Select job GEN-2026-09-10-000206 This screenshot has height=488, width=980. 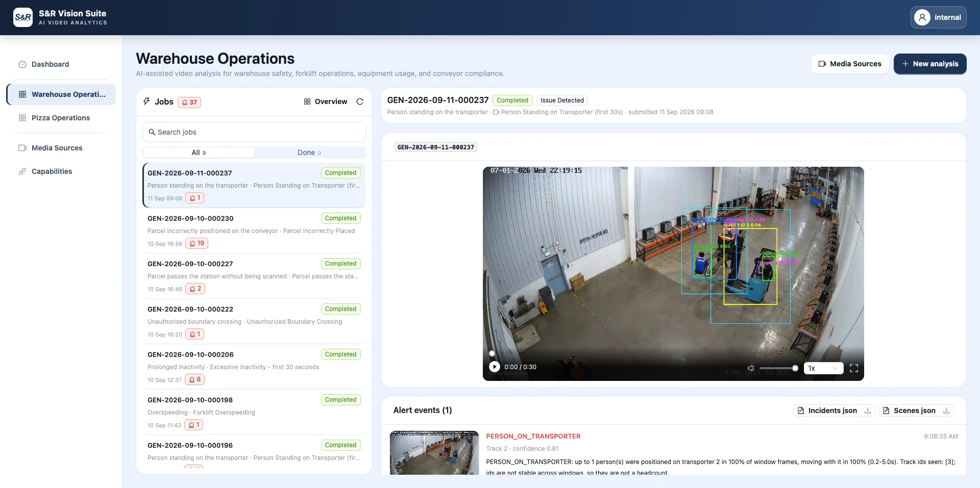click(254, 367)
